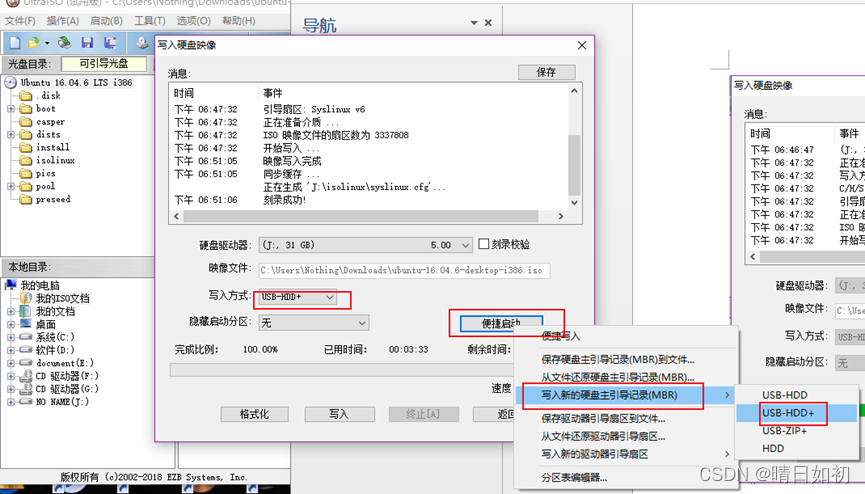Click the 保存 button above the message log
Viewport: 865px width, 494px height.
click(x=546, y=72)
